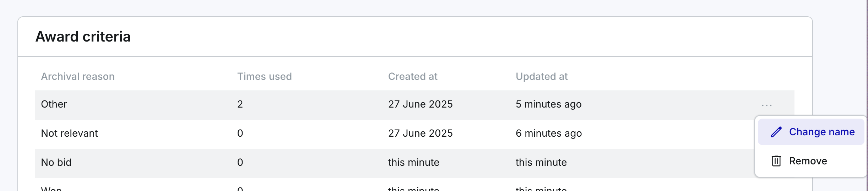
Task: Click 6 minutes ago updated timestamp
Action: pyautogui.click(x=548, y=133)
